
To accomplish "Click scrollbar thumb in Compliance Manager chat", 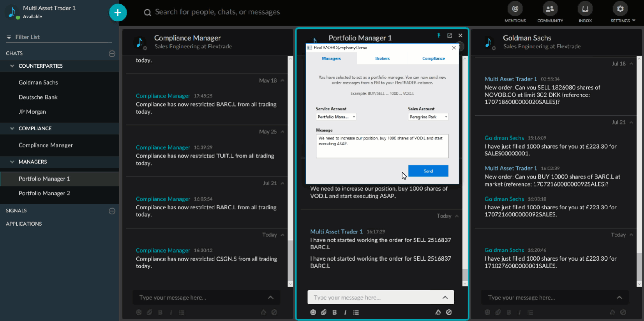I will pyautogui.click(x=290, y=261).
